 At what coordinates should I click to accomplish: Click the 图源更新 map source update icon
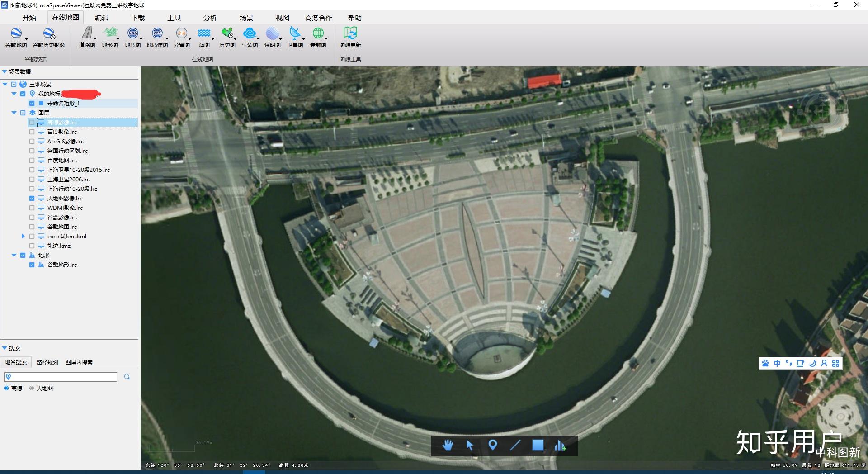[350, 33]
